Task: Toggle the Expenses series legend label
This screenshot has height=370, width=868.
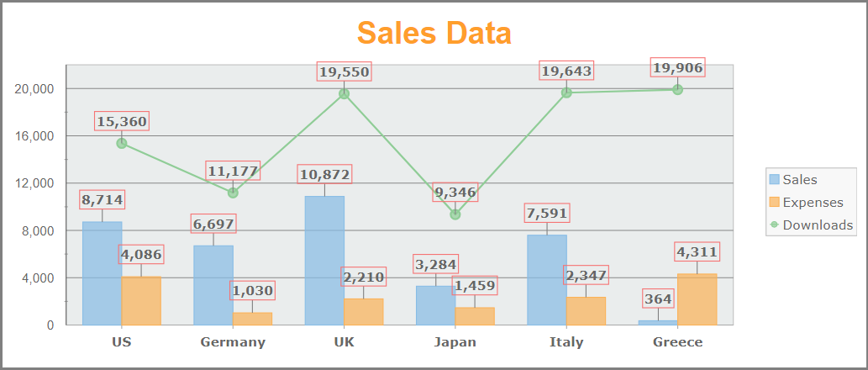Action: (813, 202)
